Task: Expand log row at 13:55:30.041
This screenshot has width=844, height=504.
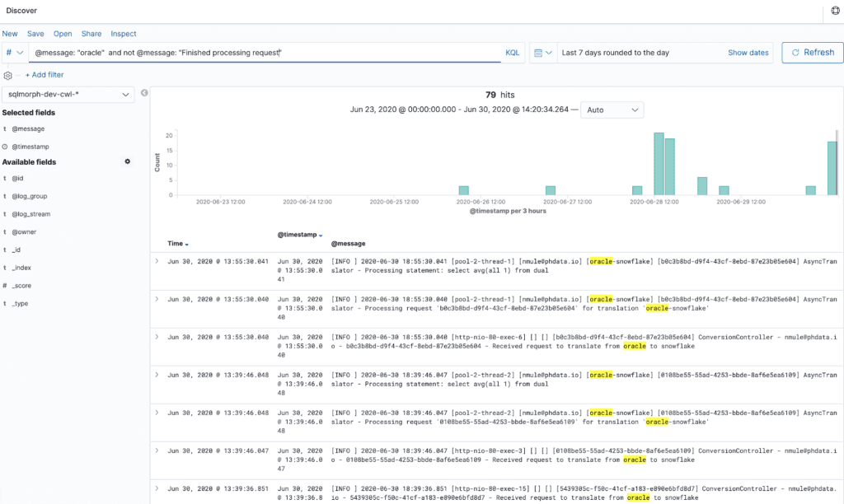Action: 157,261
